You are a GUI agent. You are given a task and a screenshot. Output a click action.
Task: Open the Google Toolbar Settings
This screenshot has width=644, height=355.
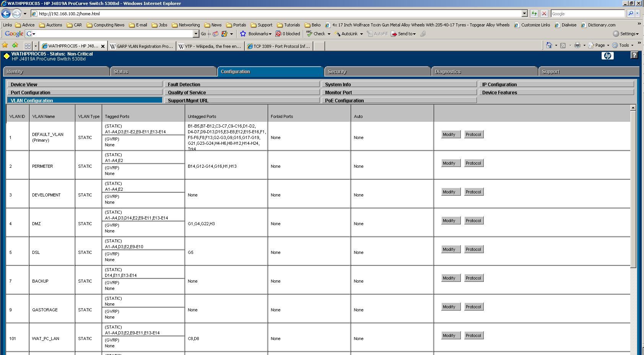(626, 34)
